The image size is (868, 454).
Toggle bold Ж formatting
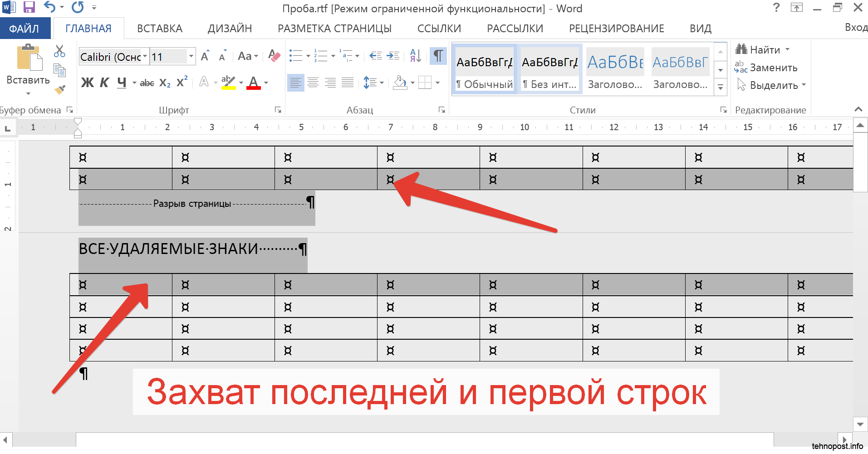pyautogui.click(x=87, y=83)
